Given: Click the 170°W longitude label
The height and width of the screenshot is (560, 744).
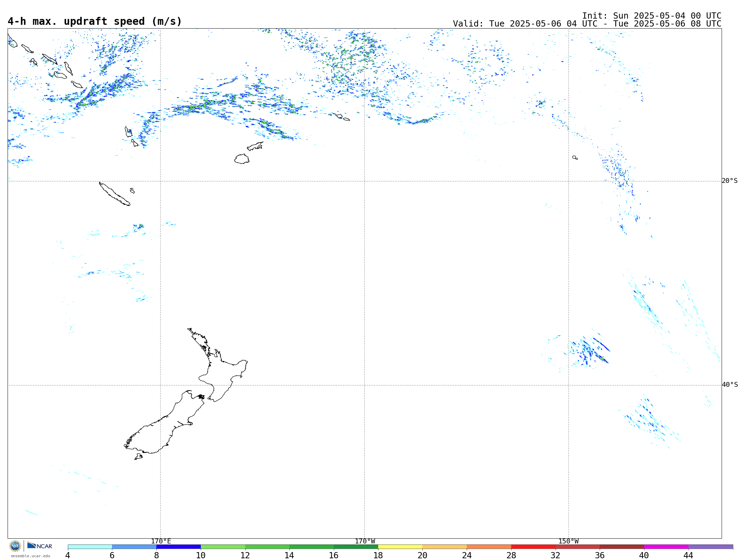Looking at the screenshot, I should click(x=365, y=541).
